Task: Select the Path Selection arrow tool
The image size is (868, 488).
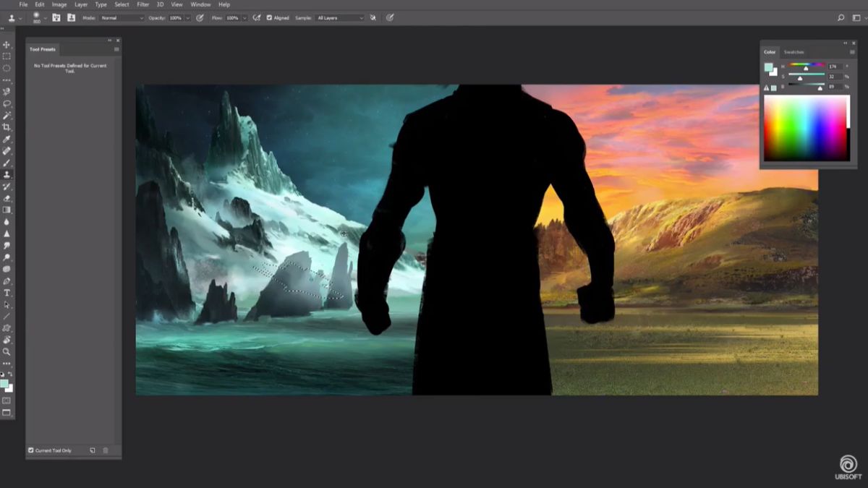Action: (7, 304)
